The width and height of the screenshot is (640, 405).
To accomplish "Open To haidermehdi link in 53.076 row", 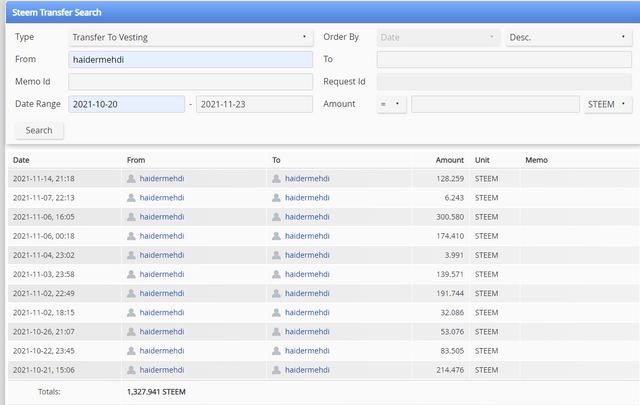I will coord(307,332).
